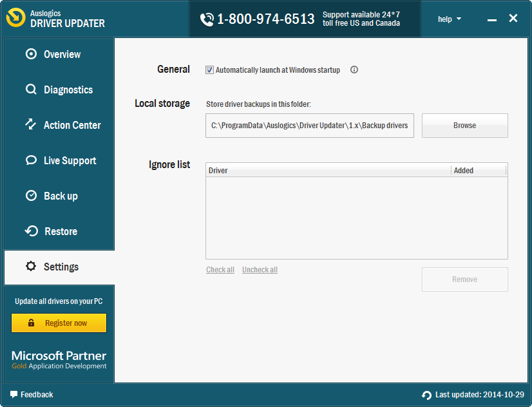Screen dimensions: 532x407
Task: Select the Back up section
Action: (x=59, y=196)
